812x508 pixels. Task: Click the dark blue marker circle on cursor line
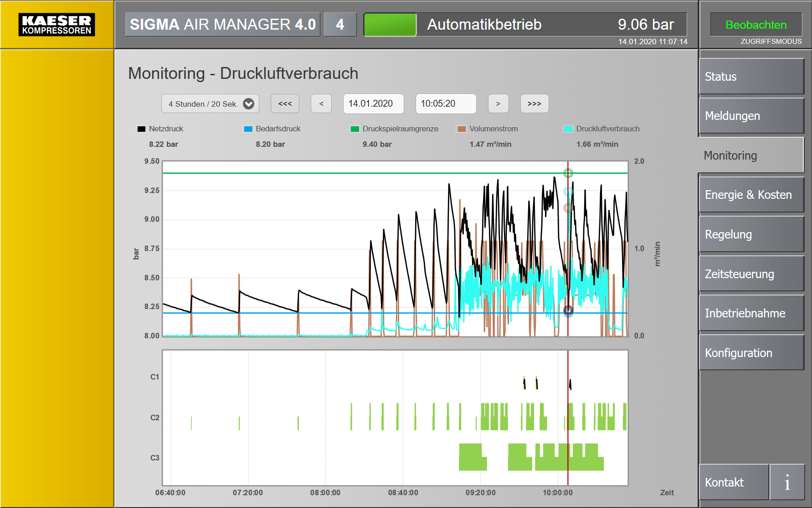pos(568,311)
